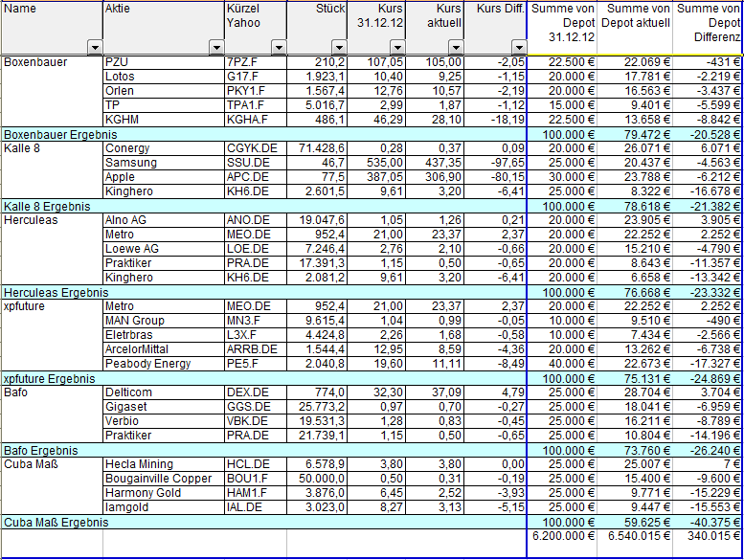The height and width of the screenshot is (560, 744).
Task: Open the Stück column filter dropdown
Action: pos(339,48)
